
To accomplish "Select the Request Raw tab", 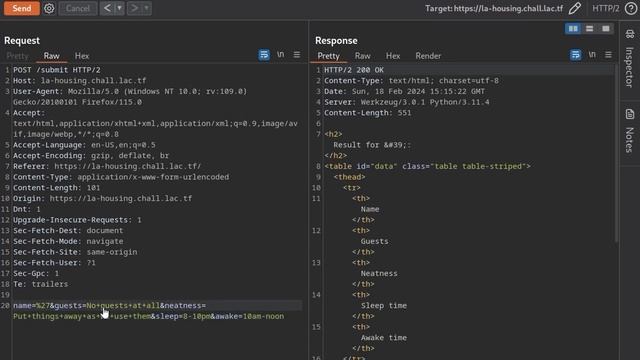I will point(51,56).
